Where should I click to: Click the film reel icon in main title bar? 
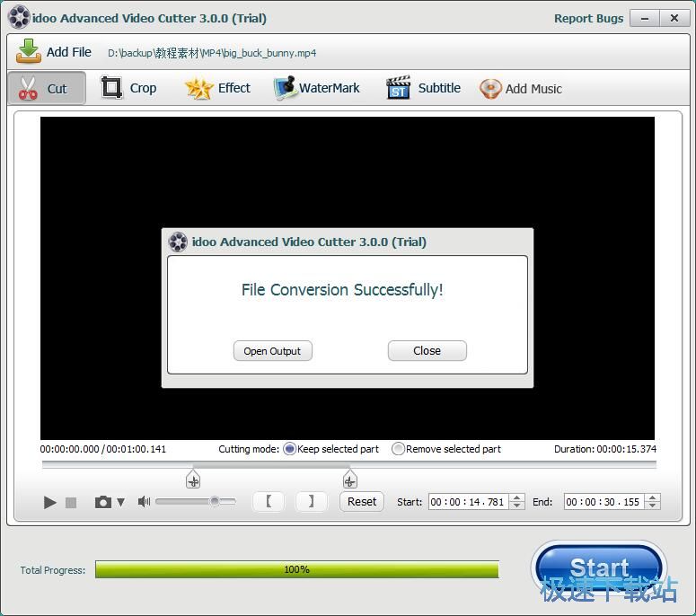pyautogui.click(x=19, y=18)
